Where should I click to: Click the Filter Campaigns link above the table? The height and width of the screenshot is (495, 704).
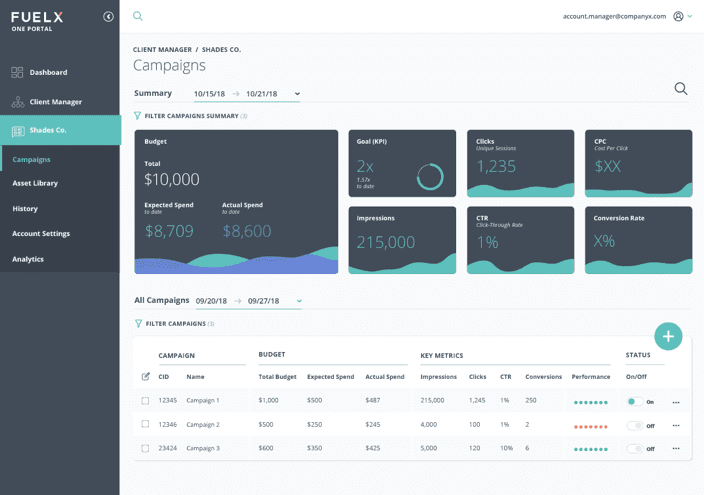pyautogui.click(x=175, y=324)
